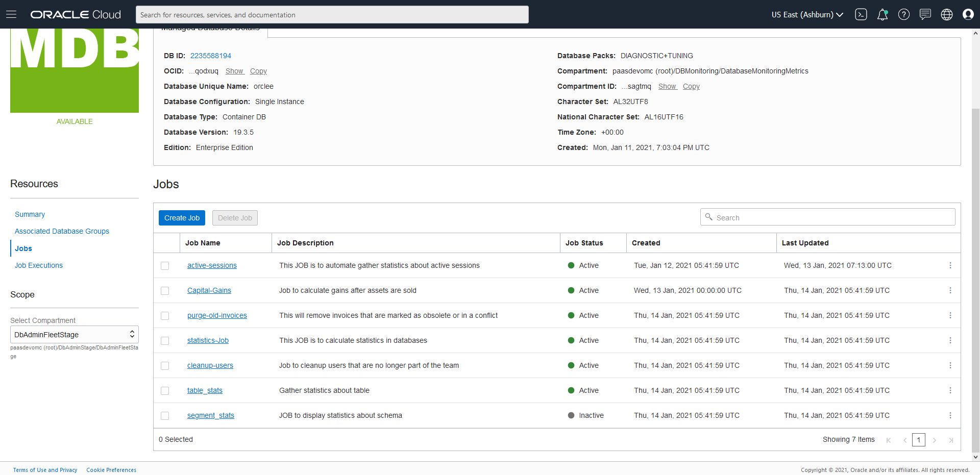The width and height of the screenshot is (980, 475).
Task: Open the hamburger navigation menu
Action: pos(11,14)
